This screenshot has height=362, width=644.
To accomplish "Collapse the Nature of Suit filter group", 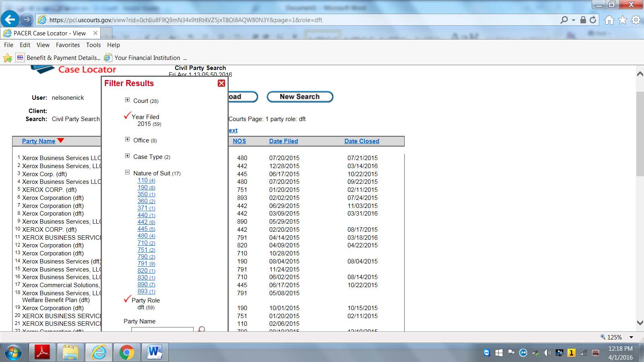I will (x=127, y=173).
